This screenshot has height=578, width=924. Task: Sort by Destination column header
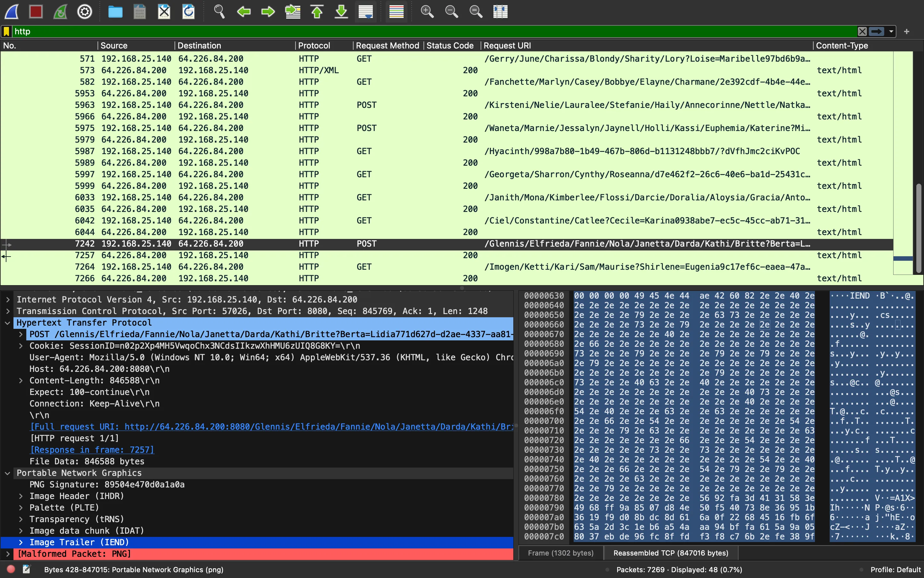point(235,46)
